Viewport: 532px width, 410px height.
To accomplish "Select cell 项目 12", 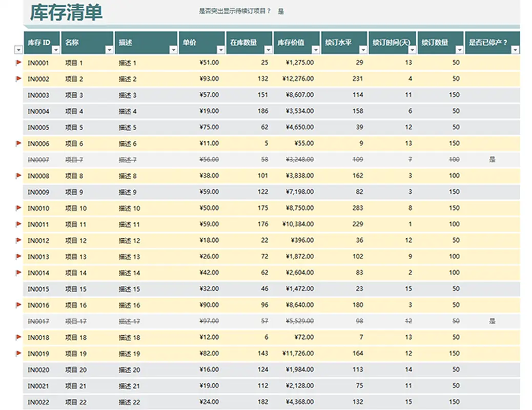I will (76, 240).
